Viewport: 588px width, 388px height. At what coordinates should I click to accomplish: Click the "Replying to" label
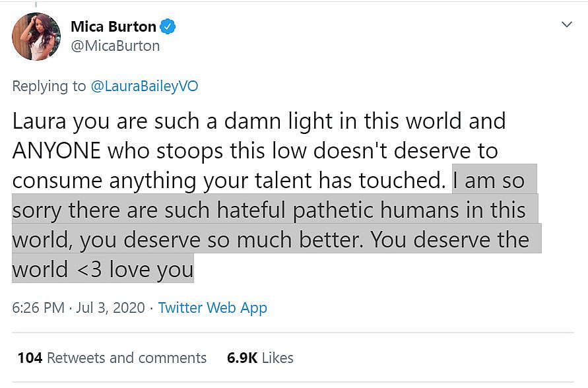click(x=49, y=86)
